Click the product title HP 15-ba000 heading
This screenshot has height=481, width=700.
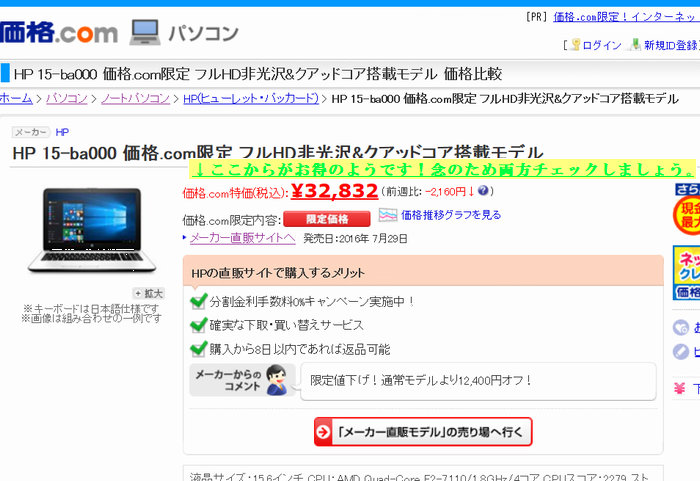[x=278, y=154]
